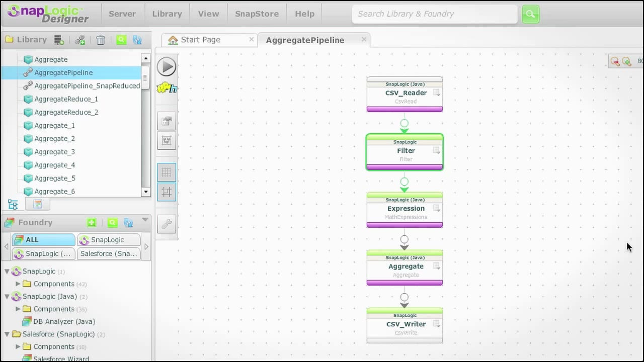Screen dimensions: 644x362
Task: Click the add server icon in Library
Action: 59,40
